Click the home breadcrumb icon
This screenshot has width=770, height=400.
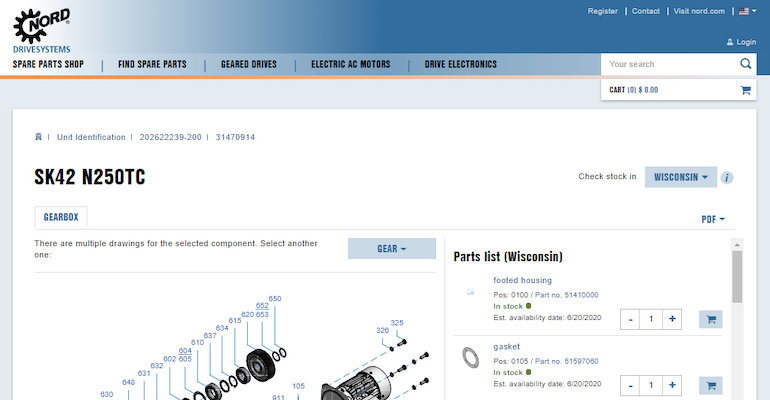point(38,137)
